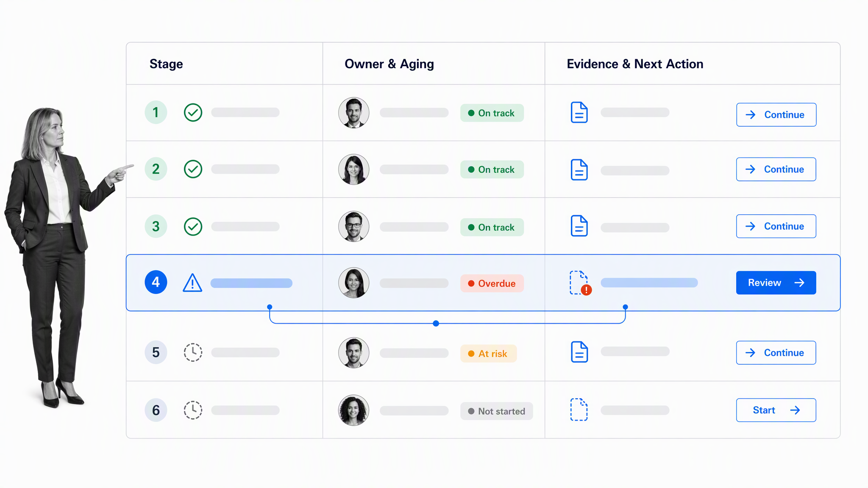The height and width of the screenshot is (488, 868).
Task: Click the owner avatar in the Not started row
Action: pyautogui.click(x=354, y=410)
